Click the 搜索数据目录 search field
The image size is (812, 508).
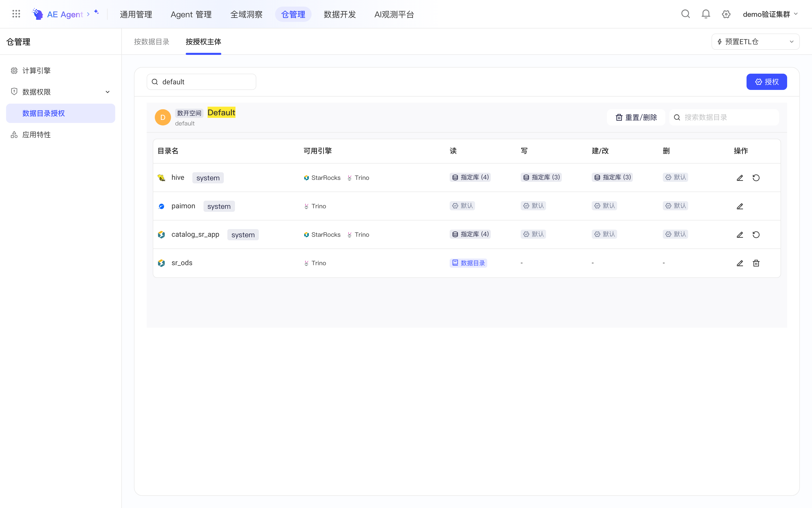[724, 117]
